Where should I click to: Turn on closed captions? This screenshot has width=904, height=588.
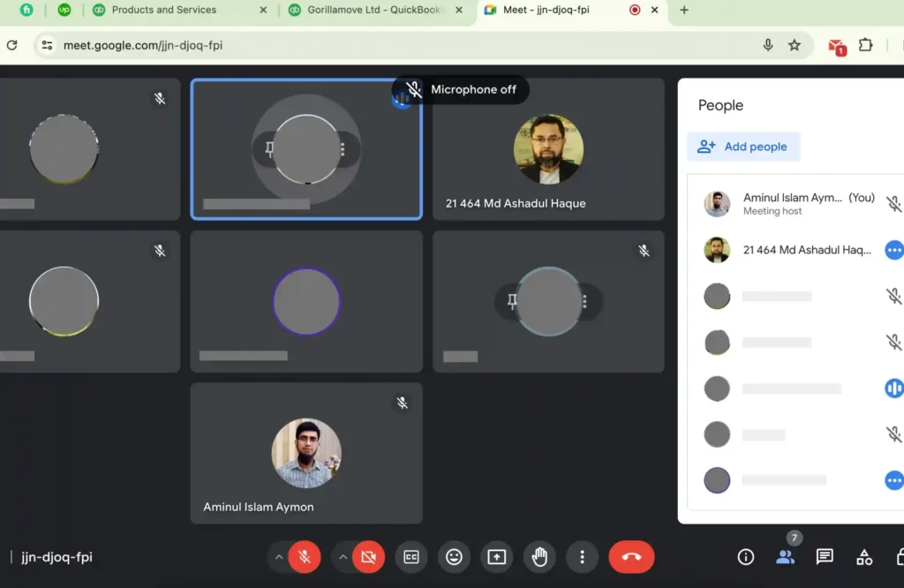tap(411, 557)
